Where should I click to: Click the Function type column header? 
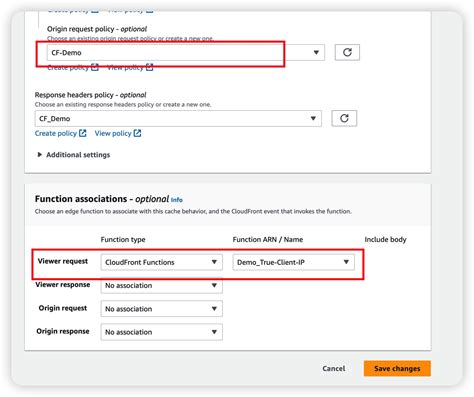pyautogui.click(x=123, y=239)
